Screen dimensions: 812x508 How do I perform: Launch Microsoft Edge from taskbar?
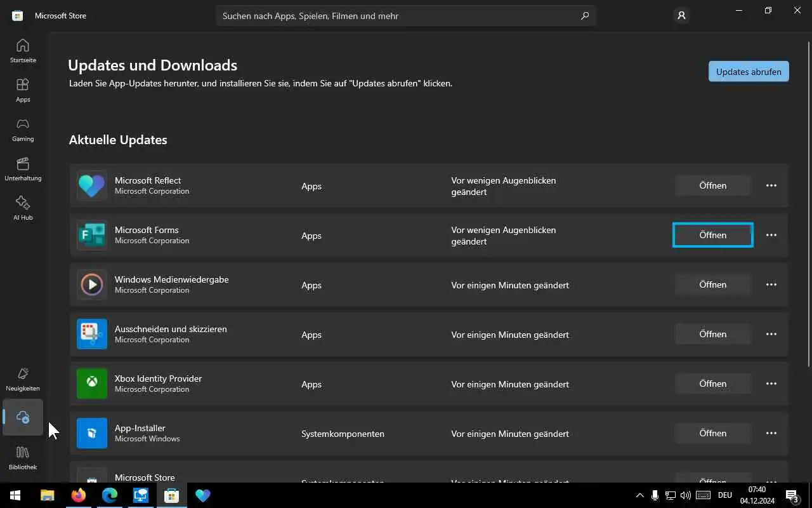(x=110, y=495)
